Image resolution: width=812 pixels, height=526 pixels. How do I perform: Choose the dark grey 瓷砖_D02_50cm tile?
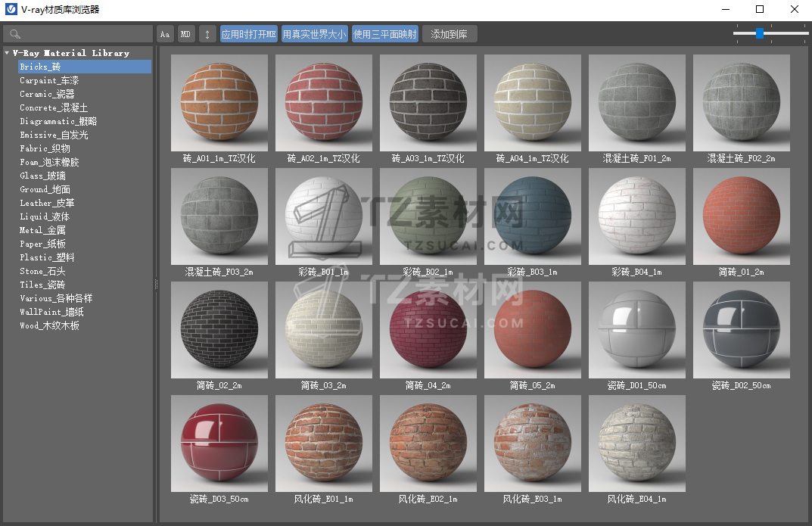pos(742,330)
